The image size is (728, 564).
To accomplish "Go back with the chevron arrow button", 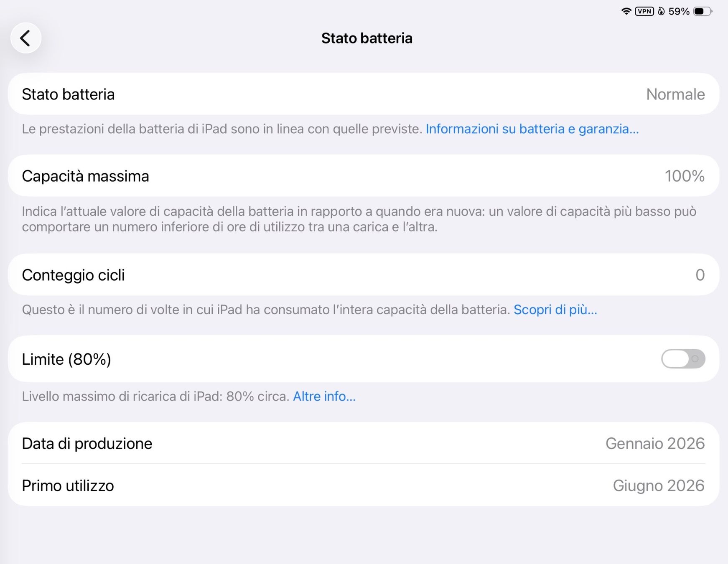I will [26, 38].
